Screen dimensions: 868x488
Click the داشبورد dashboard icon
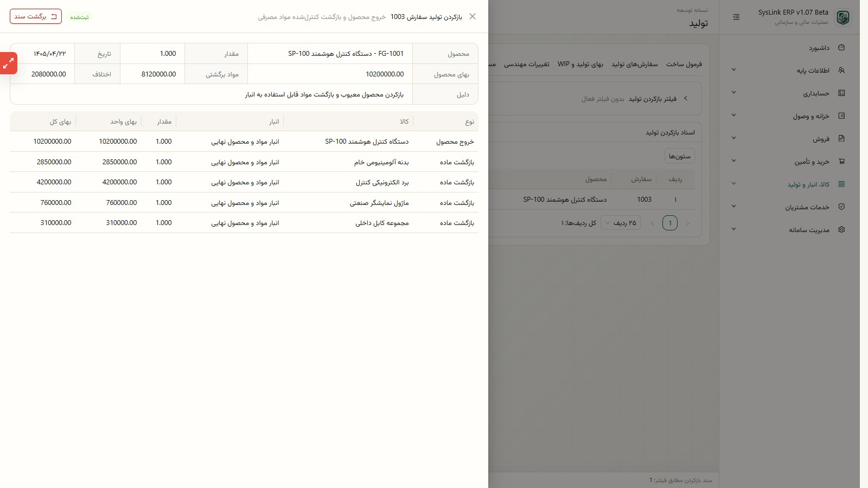coord(841,48)
